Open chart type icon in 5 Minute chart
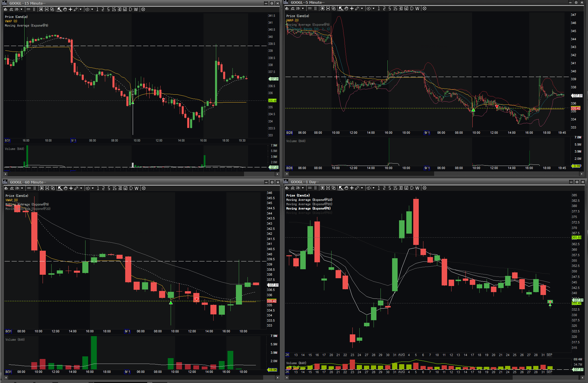The image size is (588, 383). coord(287,8)
